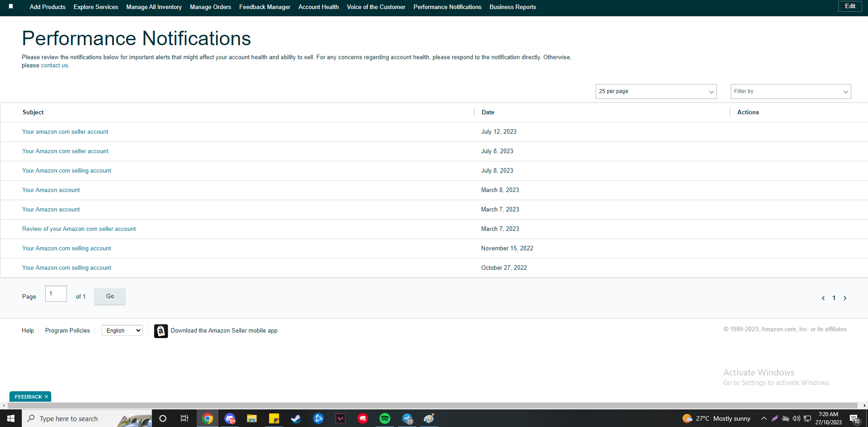The height and width of the screenshot is (427, 868).
Task: Open the Windows notification center
Action: point(854,418)
